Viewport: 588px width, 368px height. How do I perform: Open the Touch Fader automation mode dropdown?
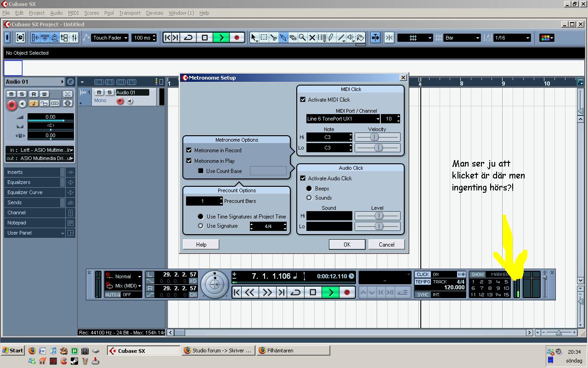pos(110,38)
